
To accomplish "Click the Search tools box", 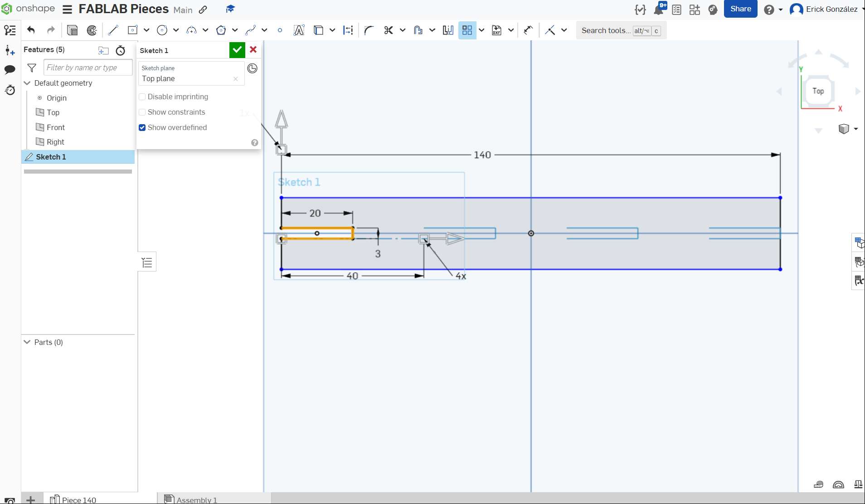I will tap(621, 30).
